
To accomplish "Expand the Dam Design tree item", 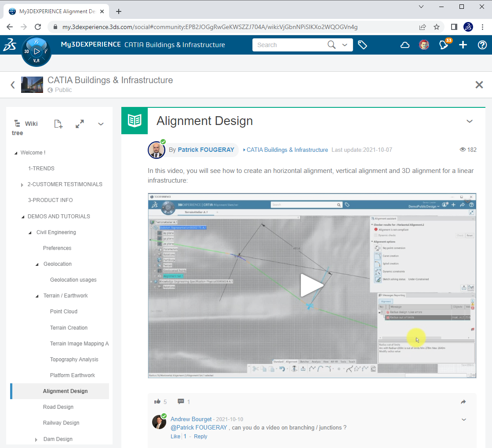I will 36,439.
